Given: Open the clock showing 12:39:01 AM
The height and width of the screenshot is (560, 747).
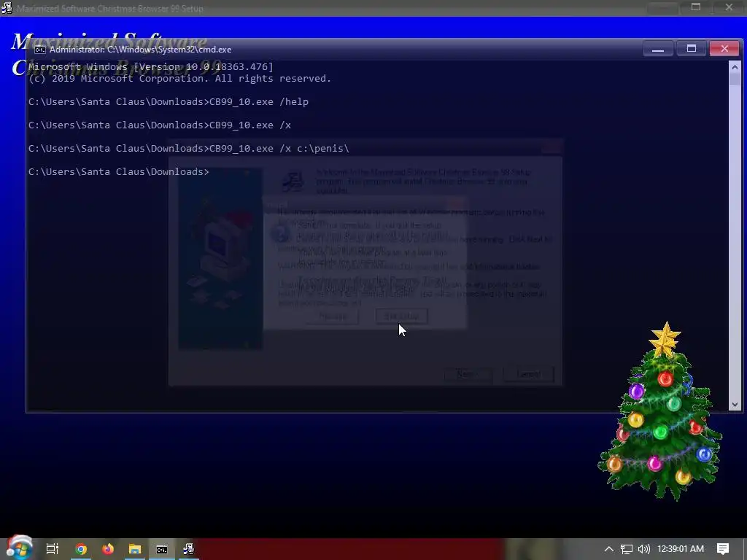Looking at the screenshot, I should pyautogui.click(x=681, y=549).
